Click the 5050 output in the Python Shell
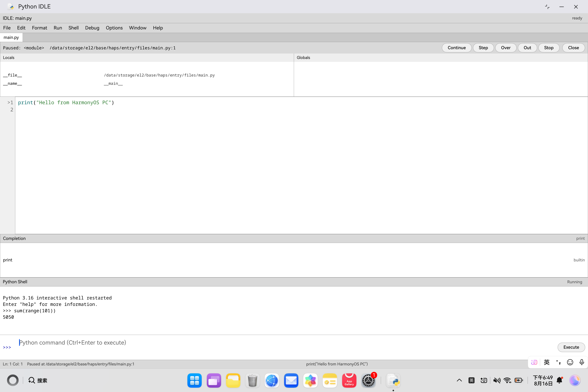The image size is (588, 392). coord(8,317)
